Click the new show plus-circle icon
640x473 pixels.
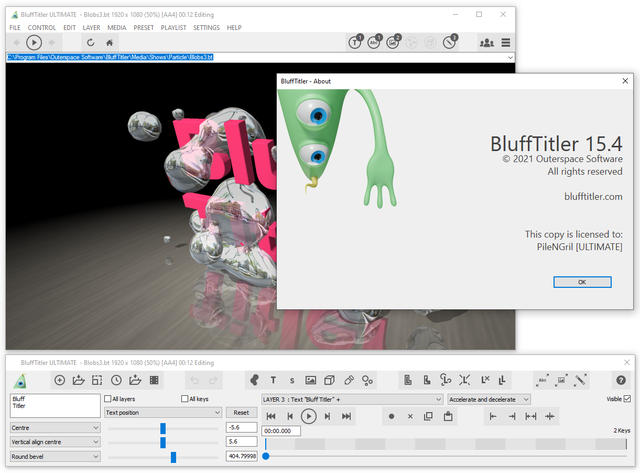point(60,380)
